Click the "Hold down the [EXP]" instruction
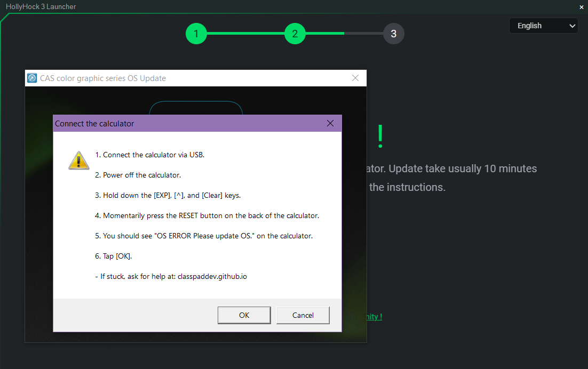This screenshot has height=369, width=588. [168, 195]
